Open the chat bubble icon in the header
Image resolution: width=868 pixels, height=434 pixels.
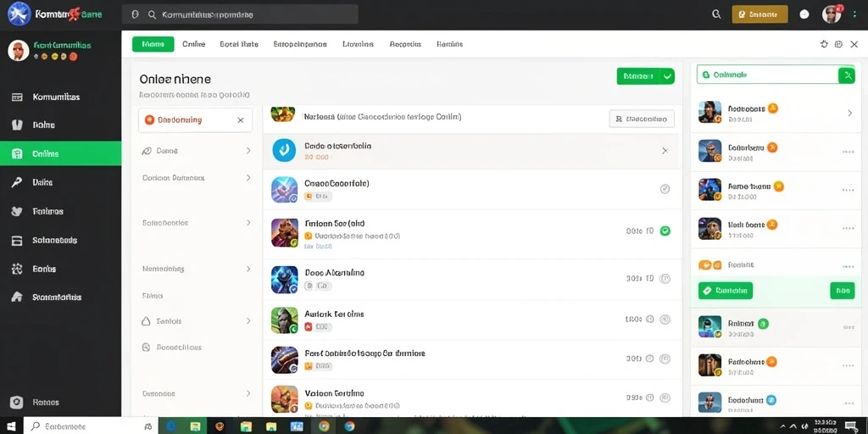pos(805,14)
